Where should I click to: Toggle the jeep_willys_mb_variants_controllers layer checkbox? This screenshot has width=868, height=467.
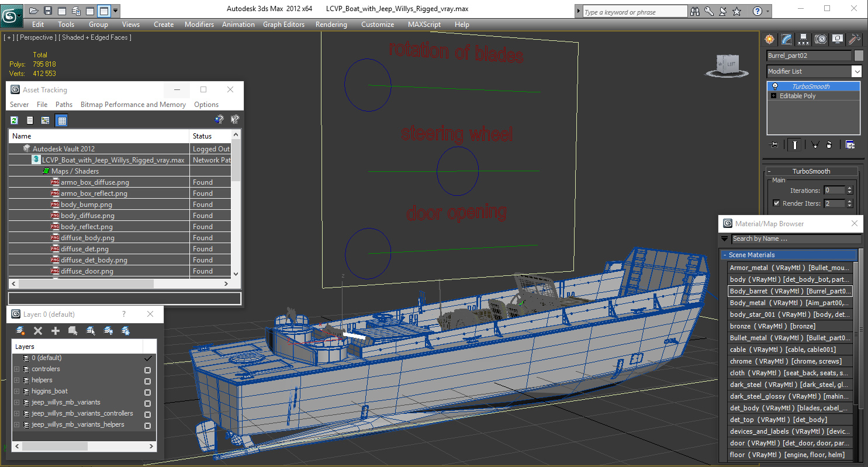147,414
